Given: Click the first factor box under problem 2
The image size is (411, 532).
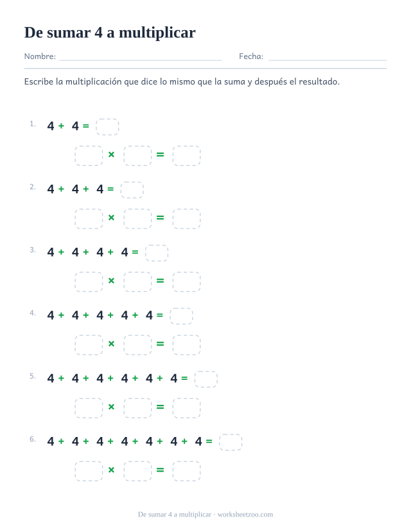Looking at the screenshot, I should 89,219.
